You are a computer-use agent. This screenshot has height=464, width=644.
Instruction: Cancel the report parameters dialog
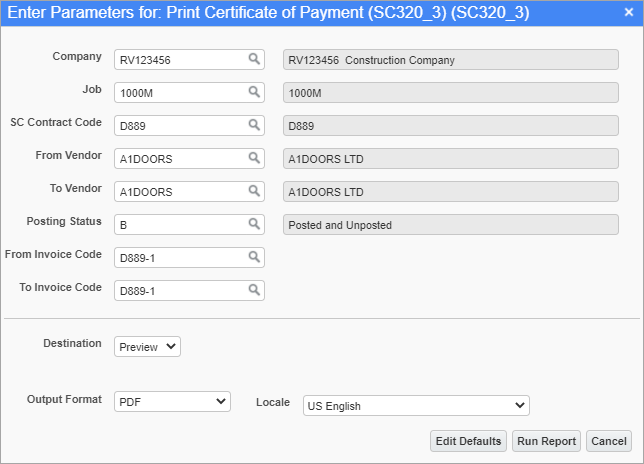[x=608, y=441]
